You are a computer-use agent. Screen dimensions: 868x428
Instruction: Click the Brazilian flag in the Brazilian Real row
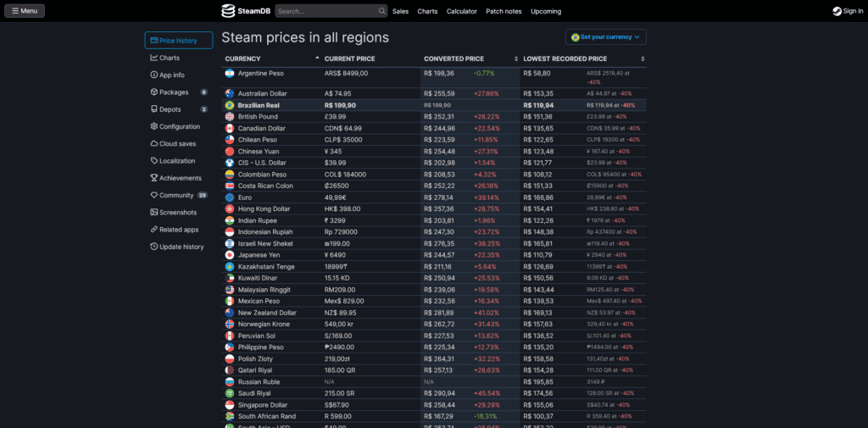click(229, 105)
